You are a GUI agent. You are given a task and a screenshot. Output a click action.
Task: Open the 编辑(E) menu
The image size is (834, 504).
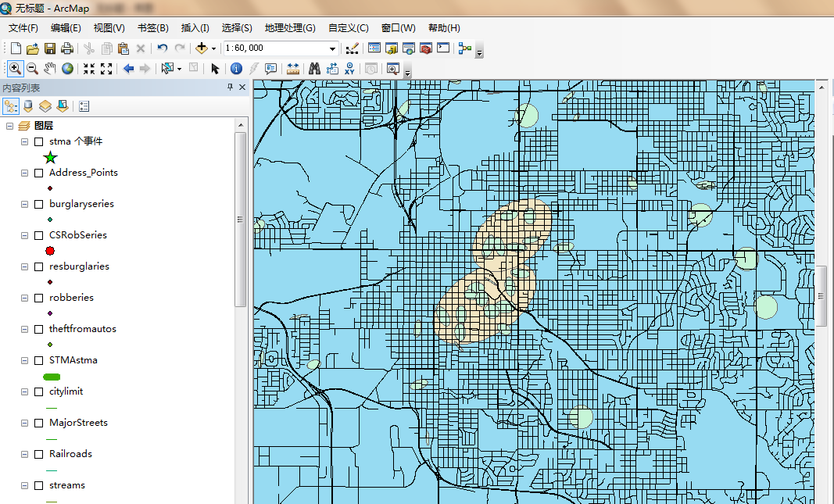click(x=66, y=28)
